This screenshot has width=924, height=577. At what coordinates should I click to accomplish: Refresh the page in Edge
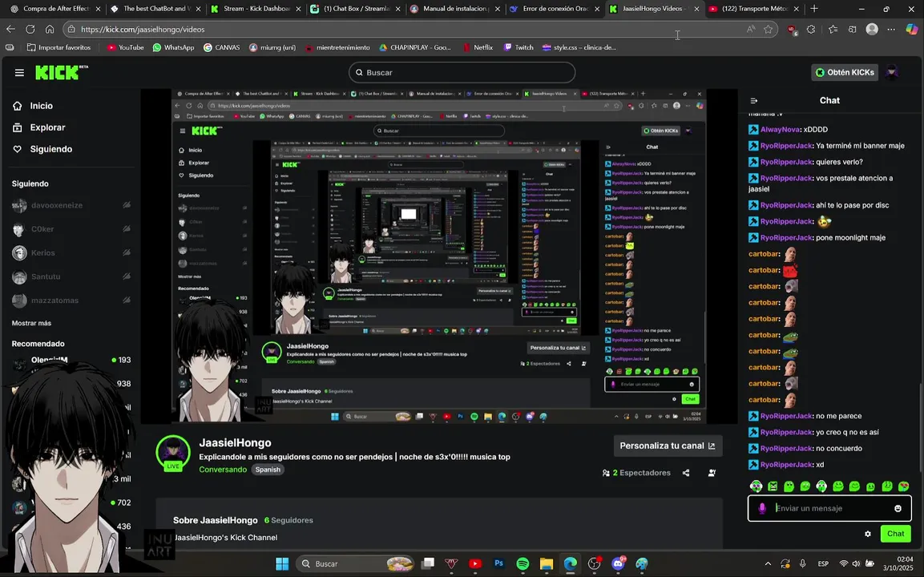point(30,29)
